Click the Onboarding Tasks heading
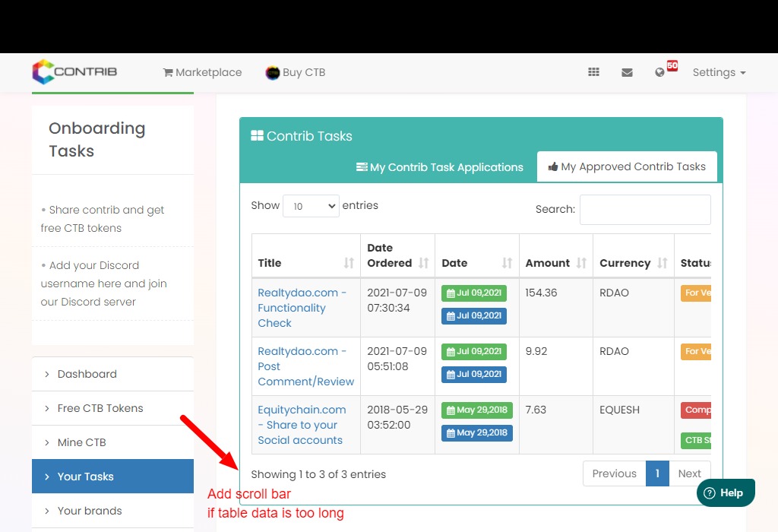The height and width of the screenshot is (532, 778). pyautogui.click(x=96, y=139)
